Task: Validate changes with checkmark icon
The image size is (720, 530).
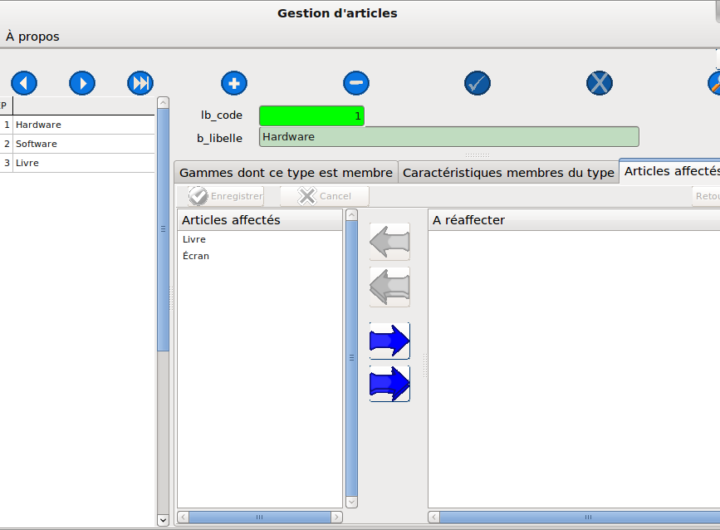Action: 477,83
